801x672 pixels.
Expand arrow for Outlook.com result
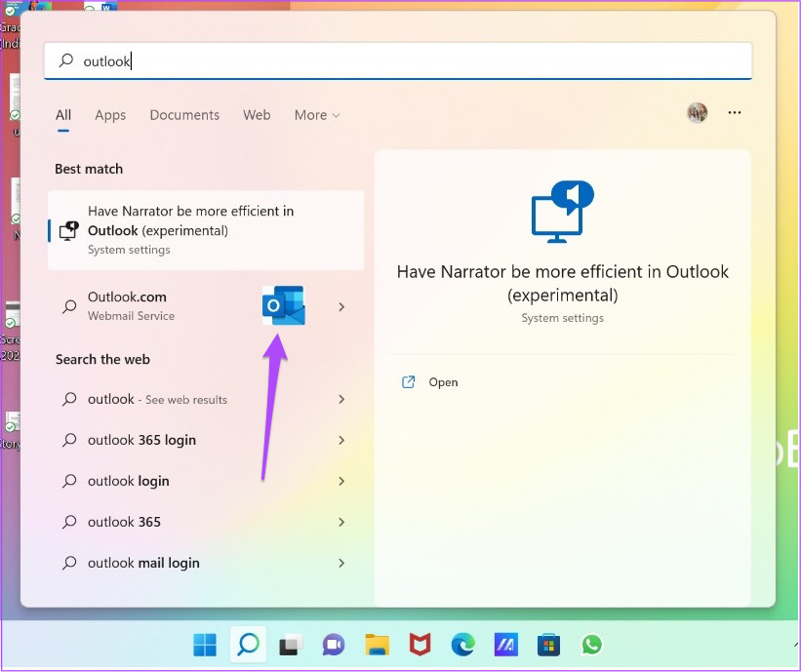click(341, 307)
